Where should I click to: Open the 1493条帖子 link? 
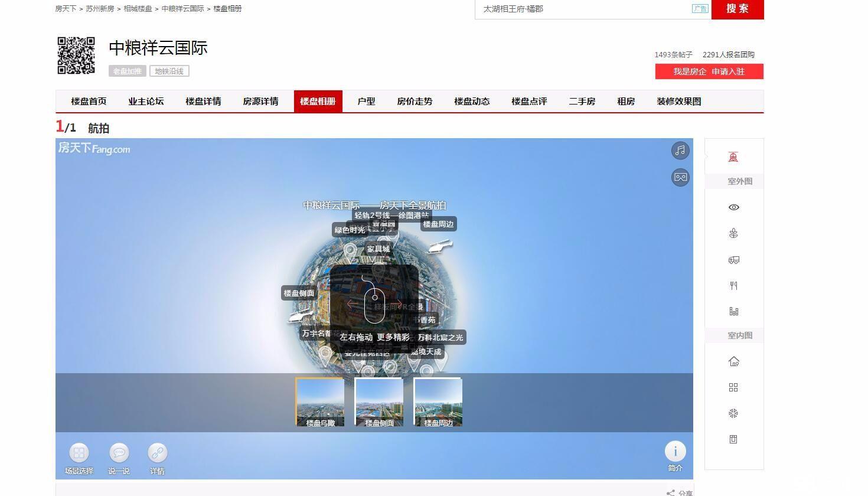(673, 54)
